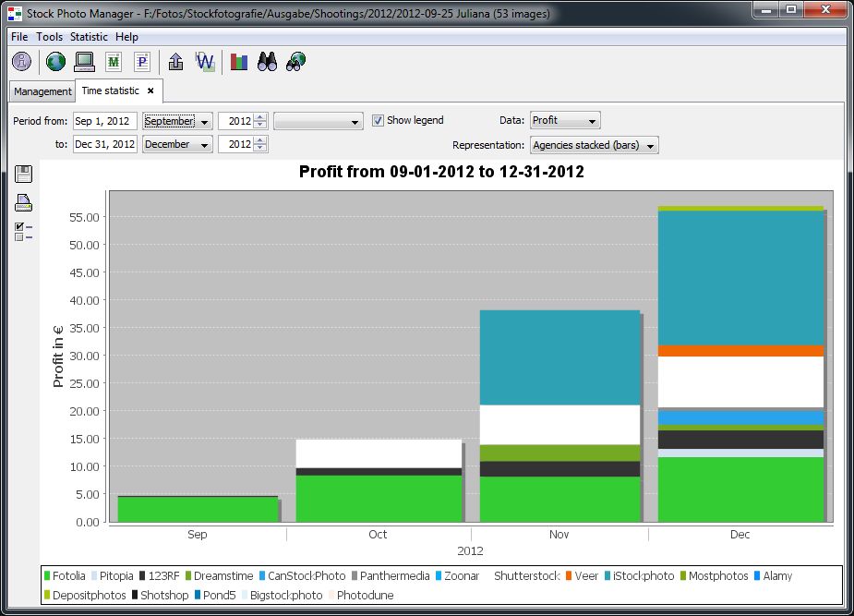Open the Data Profit dropdown
This screenshot has width=854, height=616.
[565, 120]
